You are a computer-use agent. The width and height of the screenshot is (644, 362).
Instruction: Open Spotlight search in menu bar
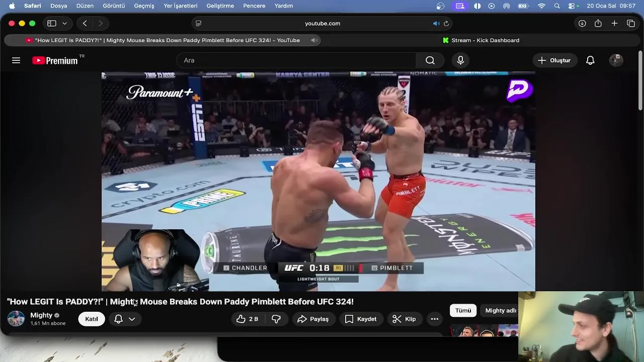pos(557,6)
